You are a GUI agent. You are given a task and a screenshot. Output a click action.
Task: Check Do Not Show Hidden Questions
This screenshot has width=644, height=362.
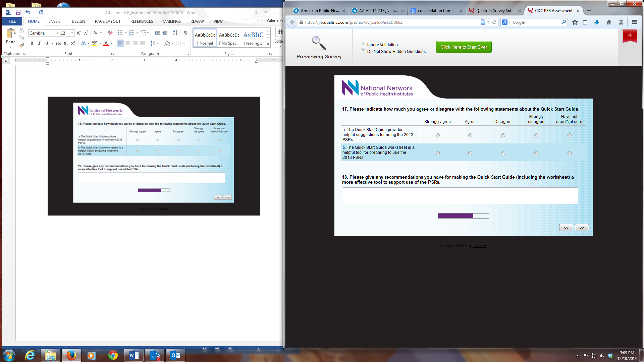[363, 51]
